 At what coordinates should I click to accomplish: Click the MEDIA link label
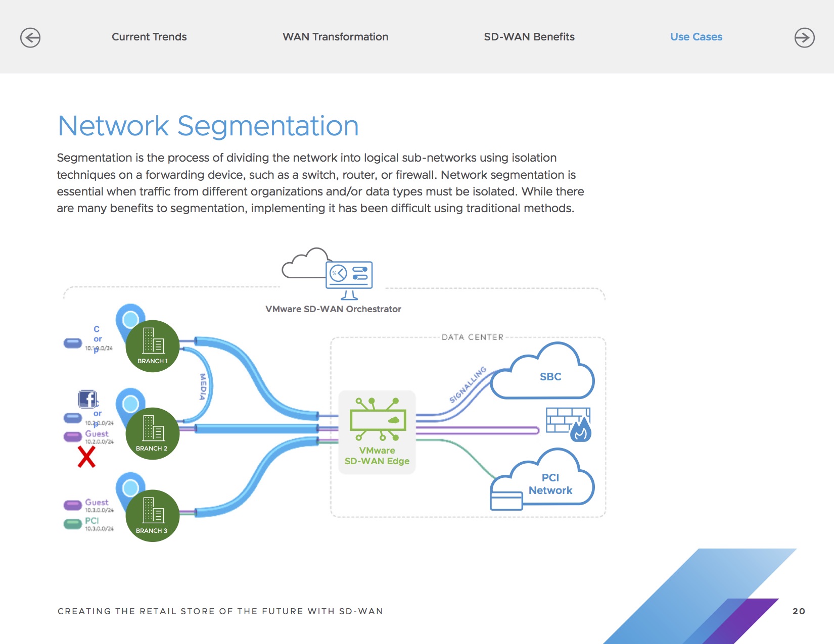(x=203, y=386)
